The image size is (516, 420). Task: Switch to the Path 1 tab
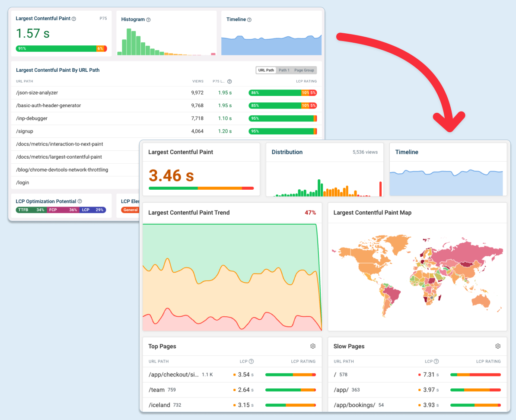[x=285, y=70]
